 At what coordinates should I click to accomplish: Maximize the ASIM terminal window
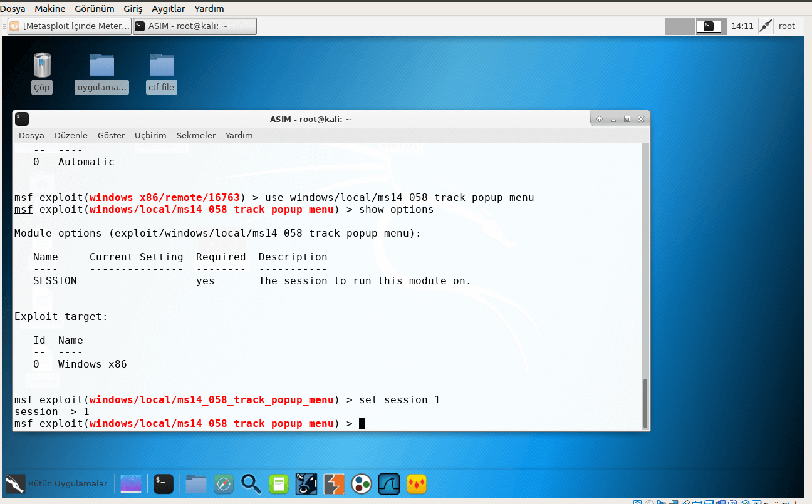tap(627, 119)
